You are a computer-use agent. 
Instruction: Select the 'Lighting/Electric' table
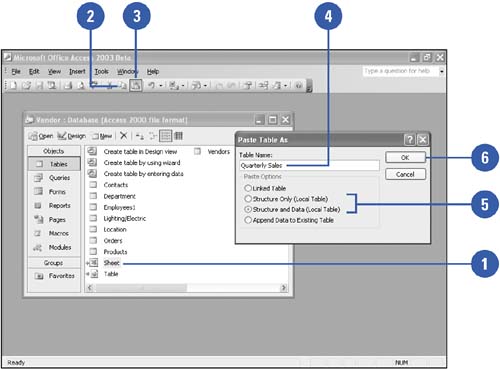[125, 218]
